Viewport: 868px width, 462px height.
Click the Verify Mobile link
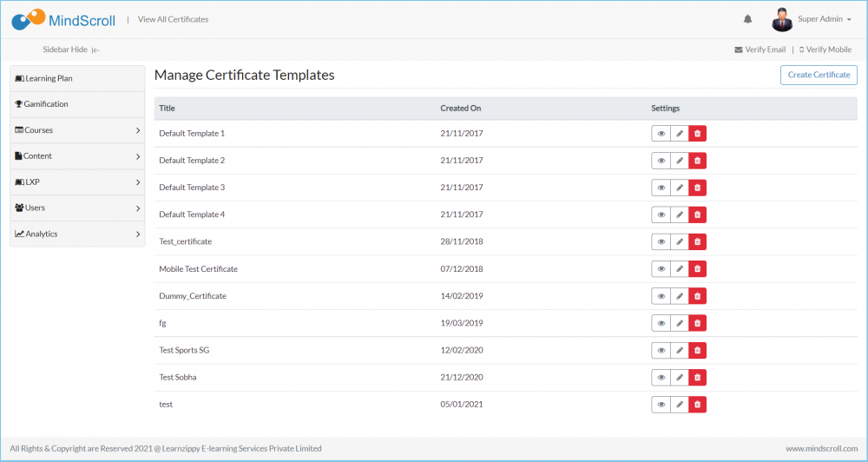point(825,49)
